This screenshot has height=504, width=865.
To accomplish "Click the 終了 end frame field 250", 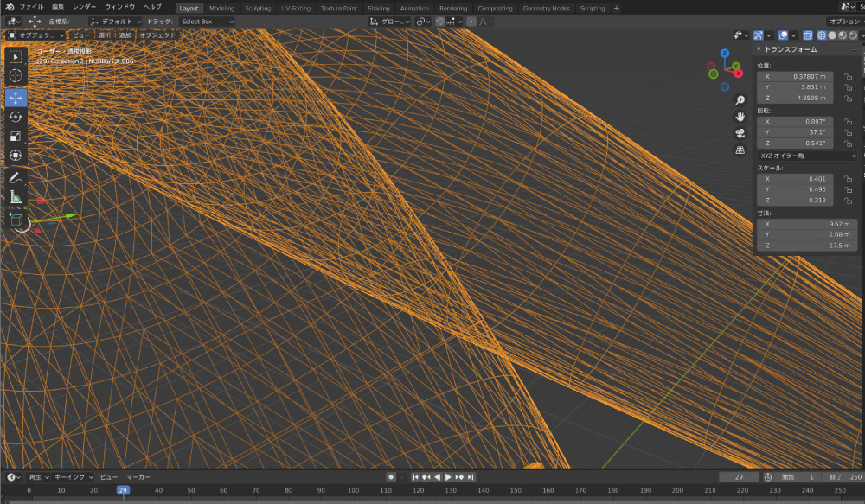I will pyautogui.click(x=842, y=477).
